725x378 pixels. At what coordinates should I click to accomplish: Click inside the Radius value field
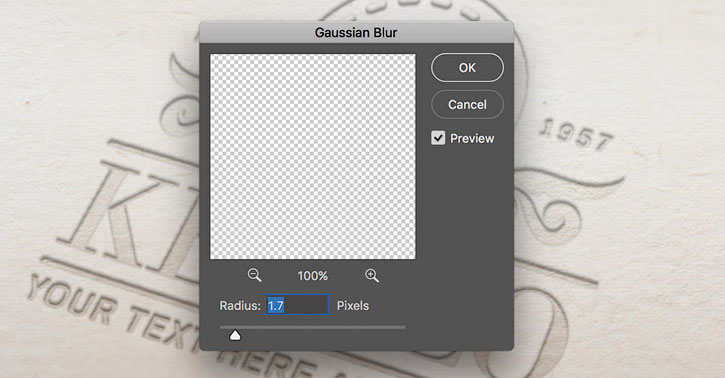[x=297, y=305]
